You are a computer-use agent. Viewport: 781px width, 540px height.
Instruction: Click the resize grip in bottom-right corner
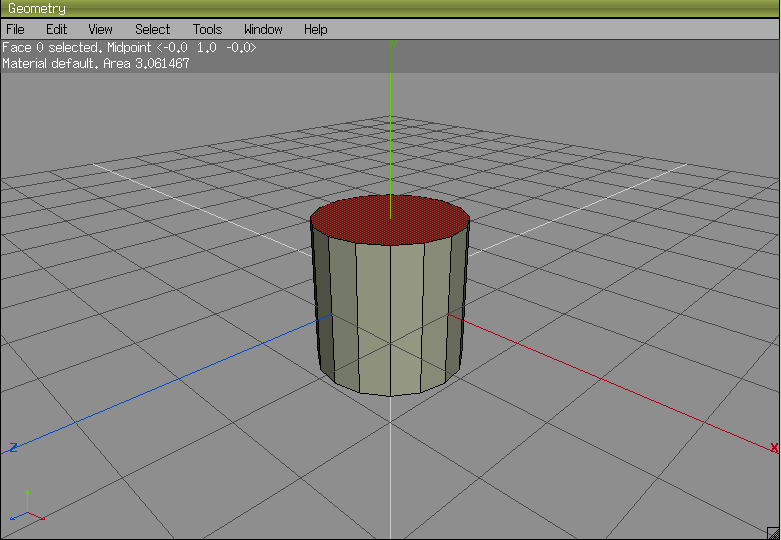click(773, 532)
